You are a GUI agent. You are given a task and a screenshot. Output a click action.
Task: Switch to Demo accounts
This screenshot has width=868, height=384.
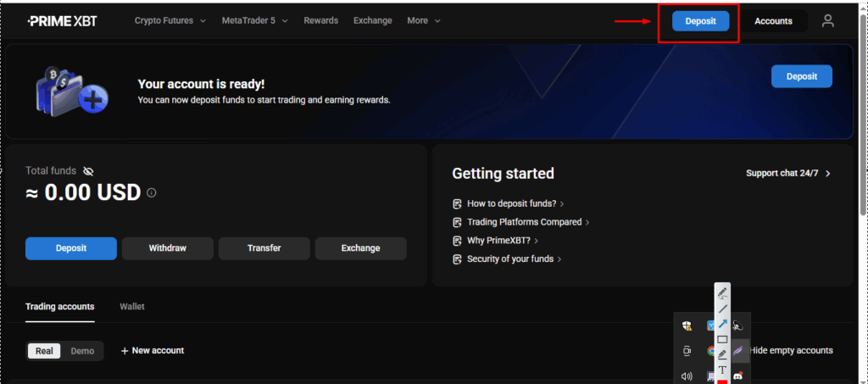pyautogui.click(x=82, y=351)
